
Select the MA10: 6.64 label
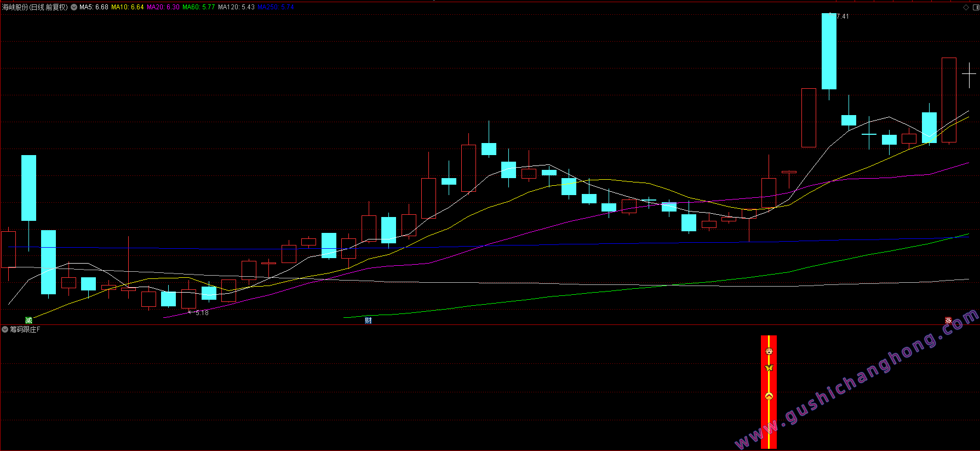click(128, 7)
